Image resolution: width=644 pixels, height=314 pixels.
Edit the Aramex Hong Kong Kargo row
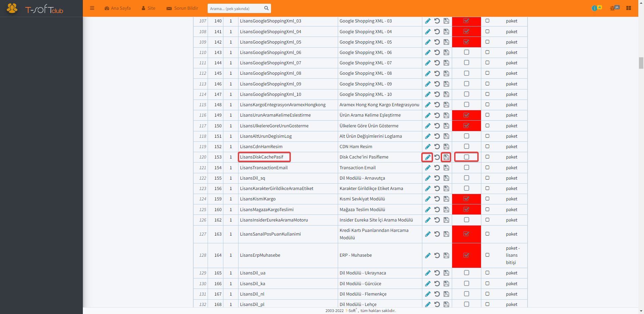coord(428,105)
